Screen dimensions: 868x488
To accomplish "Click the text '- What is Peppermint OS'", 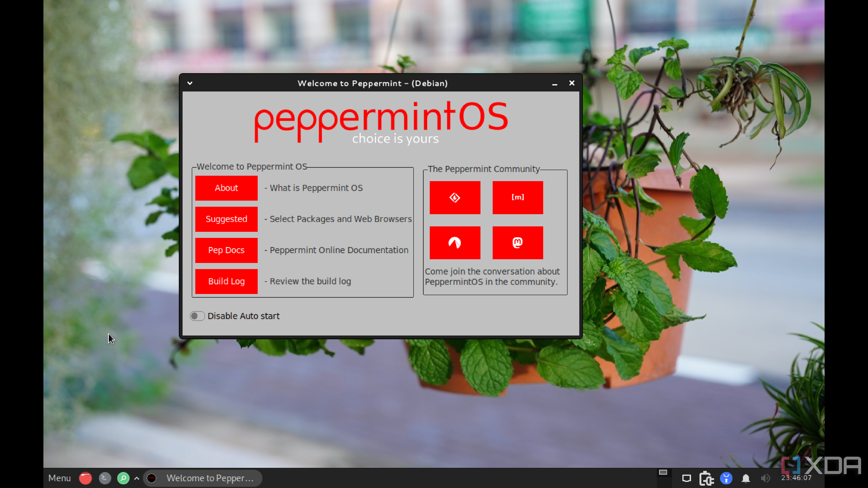I will pos(314,188).
